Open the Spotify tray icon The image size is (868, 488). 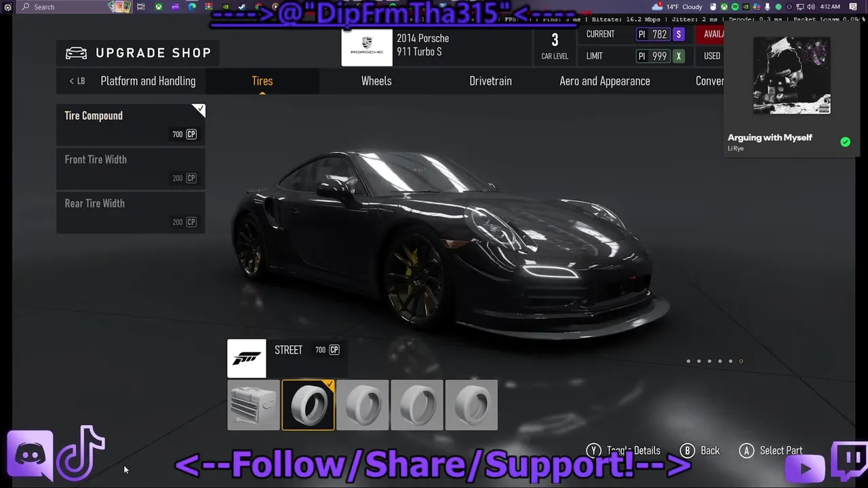(735, 7)
